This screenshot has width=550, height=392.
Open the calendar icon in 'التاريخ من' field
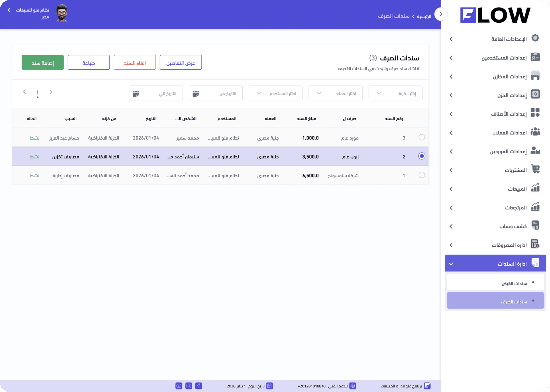point(196,93)
